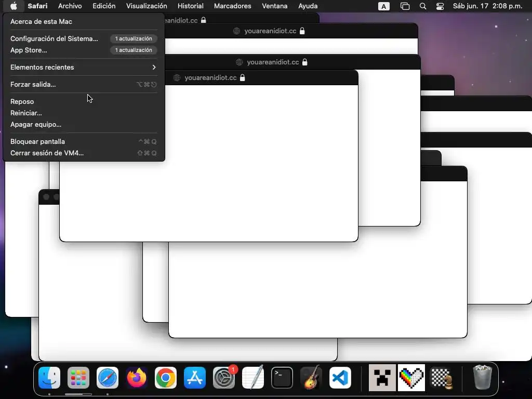Click the date and time clock
The height and width of the screenshot is (399, 532).
[487, 6]
